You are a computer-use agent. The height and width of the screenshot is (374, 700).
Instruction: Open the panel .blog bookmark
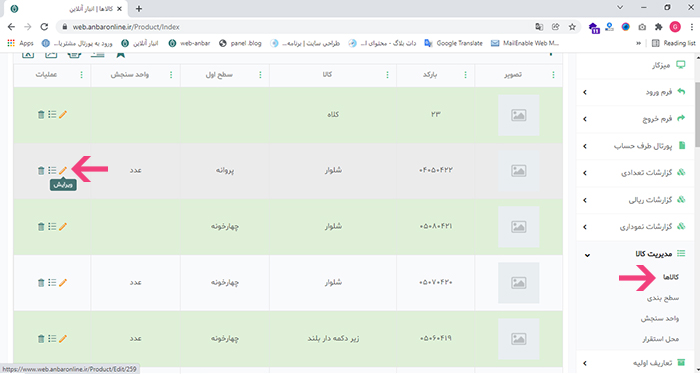coord(240,43)
